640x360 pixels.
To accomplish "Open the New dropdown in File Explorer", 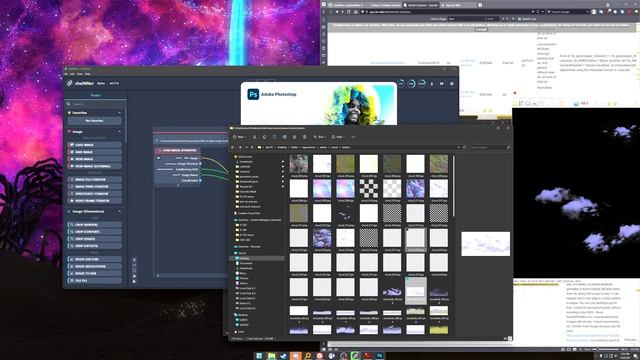I will (239, 137).
